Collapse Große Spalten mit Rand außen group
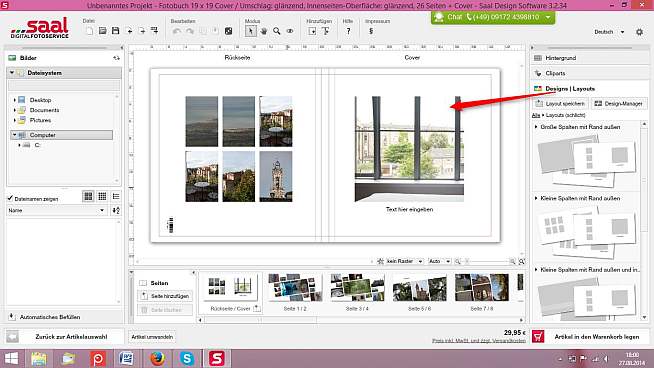Image resolution: width=654 pixels, height=368 pixels. tap(536, 127)
